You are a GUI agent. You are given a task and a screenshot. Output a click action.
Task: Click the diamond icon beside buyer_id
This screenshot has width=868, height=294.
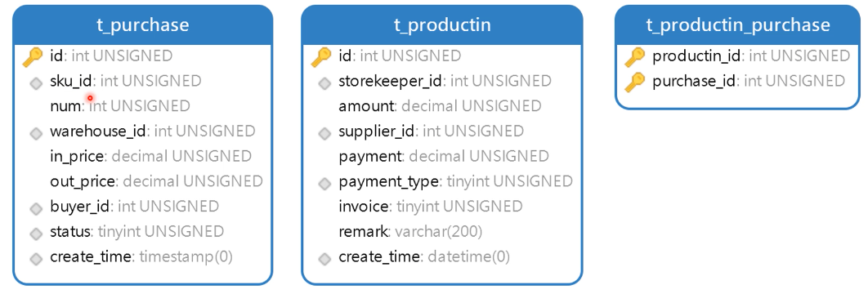[36, 209]
